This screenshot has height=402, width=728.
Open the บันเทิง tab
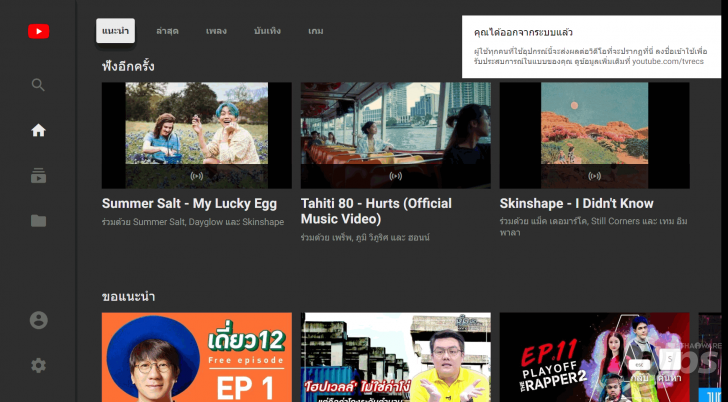(x=267, y=31)
